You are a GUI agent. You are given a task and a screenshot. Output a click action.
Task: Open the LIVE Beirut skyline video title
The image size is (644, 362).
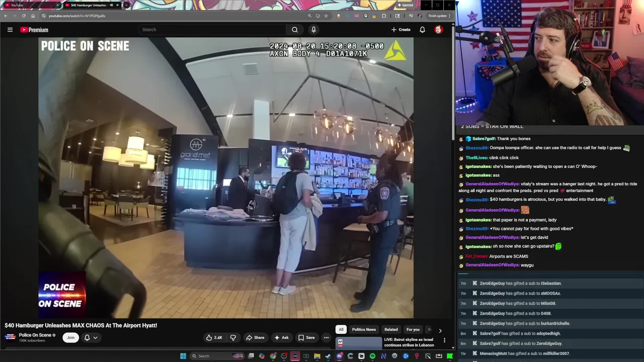[x=409, y=342]
